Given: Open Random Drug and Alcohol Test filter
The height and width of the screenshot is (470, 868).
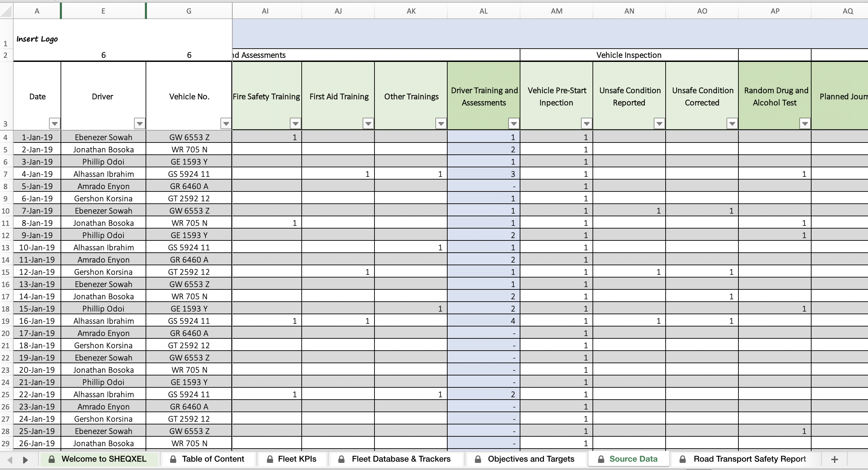Looking at the screenshot, I should (x=805, y=123).
